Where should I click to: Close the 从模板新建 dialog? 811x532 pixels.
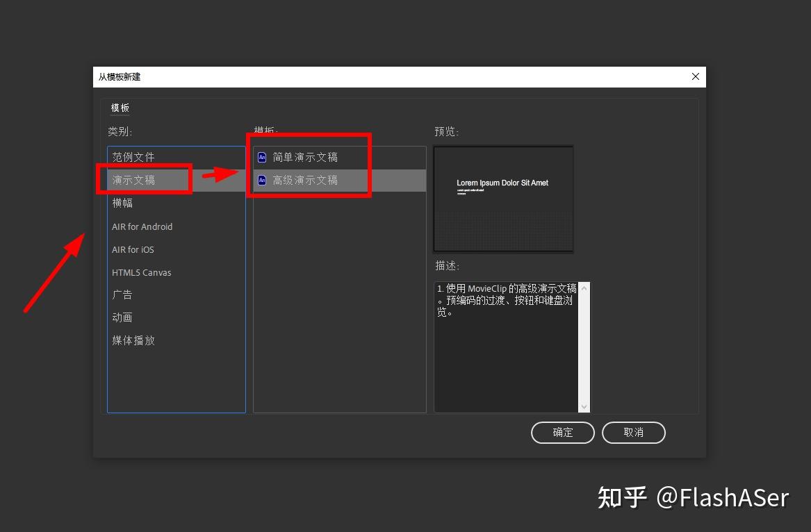click(x=695, y=76)
